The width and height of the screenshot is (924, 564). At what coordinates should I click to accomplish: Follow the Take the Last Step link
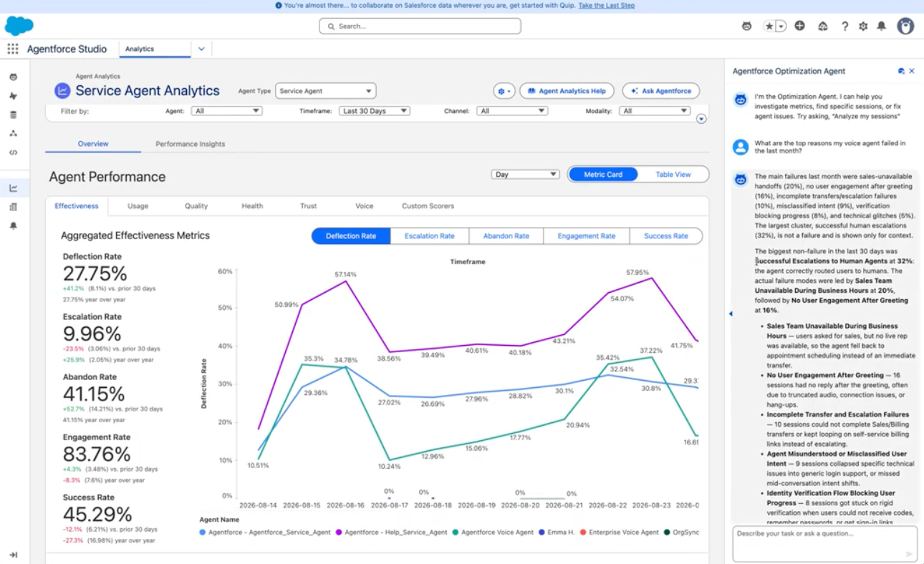pyautogui.click(x=606, y=6)
